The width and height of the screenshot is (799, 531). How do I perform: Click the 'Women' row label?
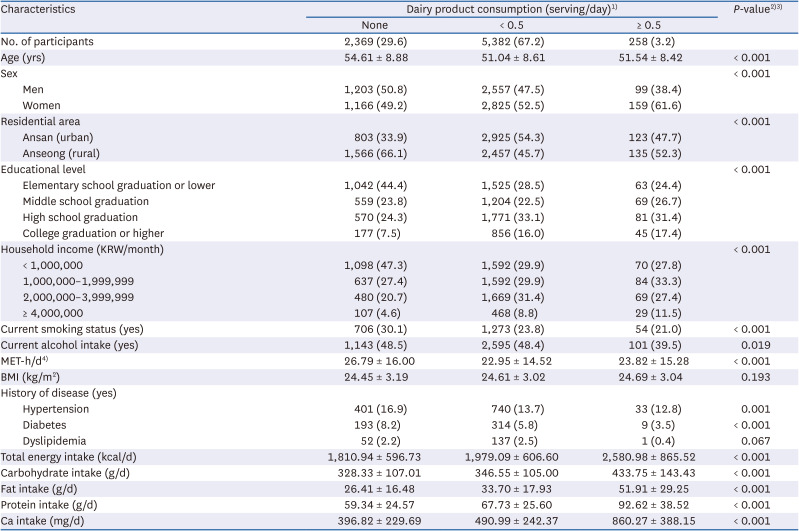(x=41, y=105)
